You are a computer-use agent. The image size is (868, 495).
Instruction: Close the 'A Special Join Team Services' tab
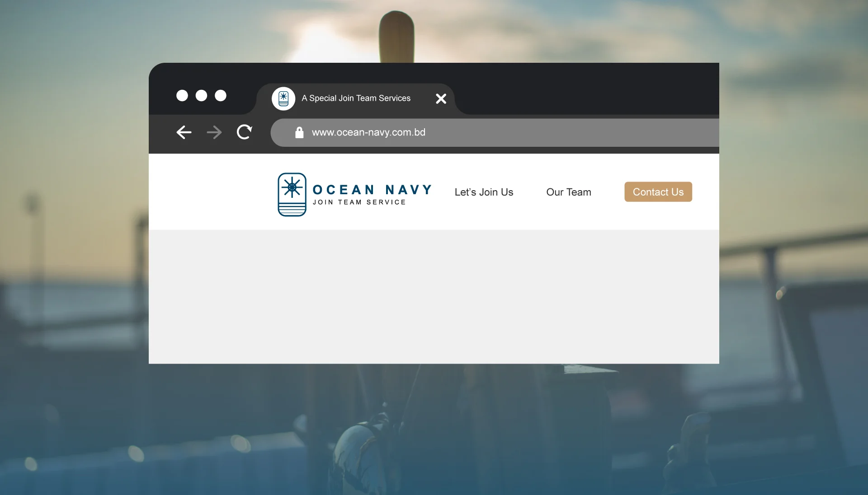click(x=441, y=98)
